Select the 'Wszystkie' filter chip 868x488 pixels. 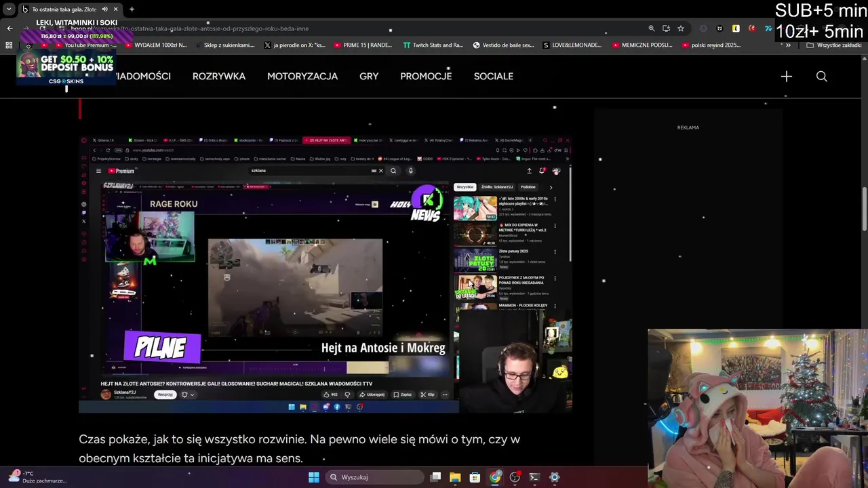coord(465,187)
